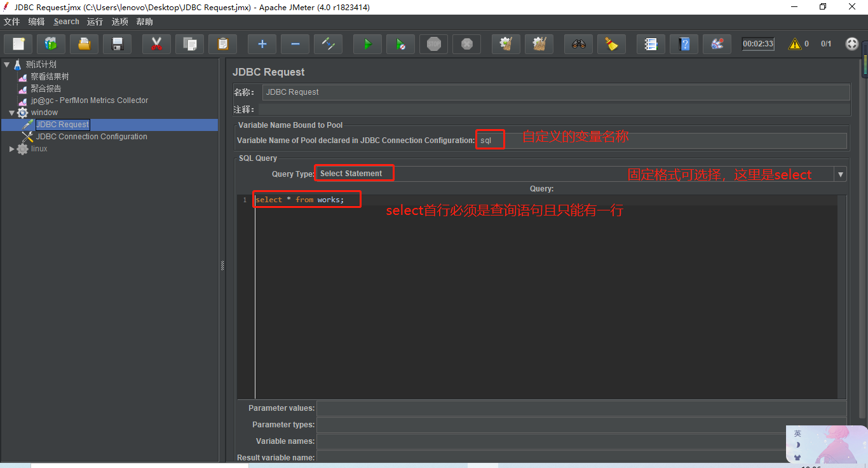Click the Paste clipboard icon

click(222, 44)
